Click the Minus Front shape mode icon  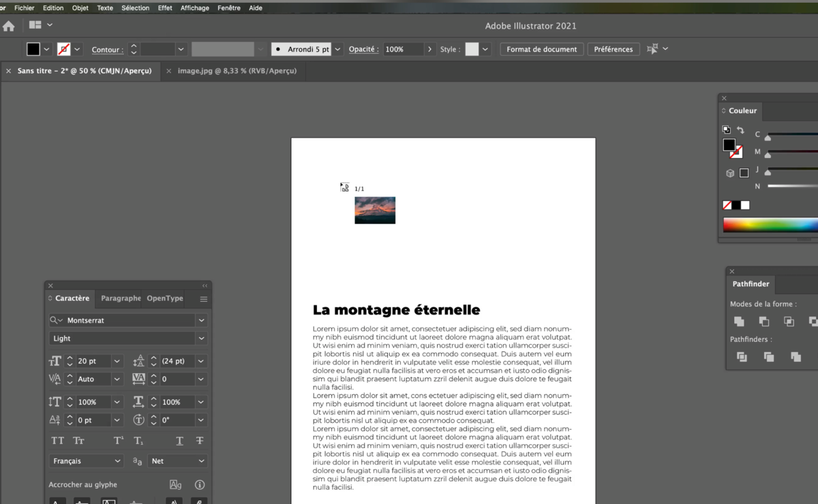(x=764, y=321)
